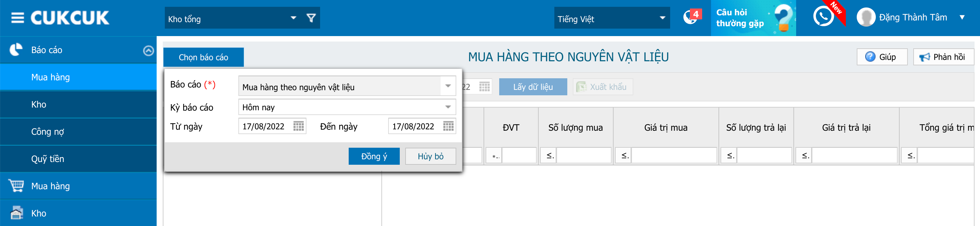Click the Đặng Thành Tâm user name
Image resolution: width=980 pixels, height=226 pixels.
(x=913, y=17)
